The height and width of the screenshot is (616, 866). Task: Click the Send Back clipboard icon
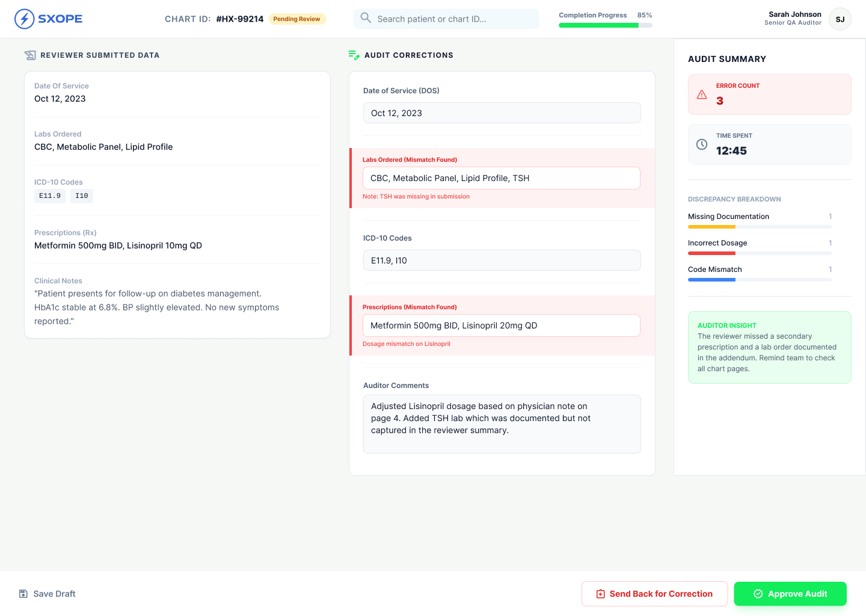click(600, 594)
